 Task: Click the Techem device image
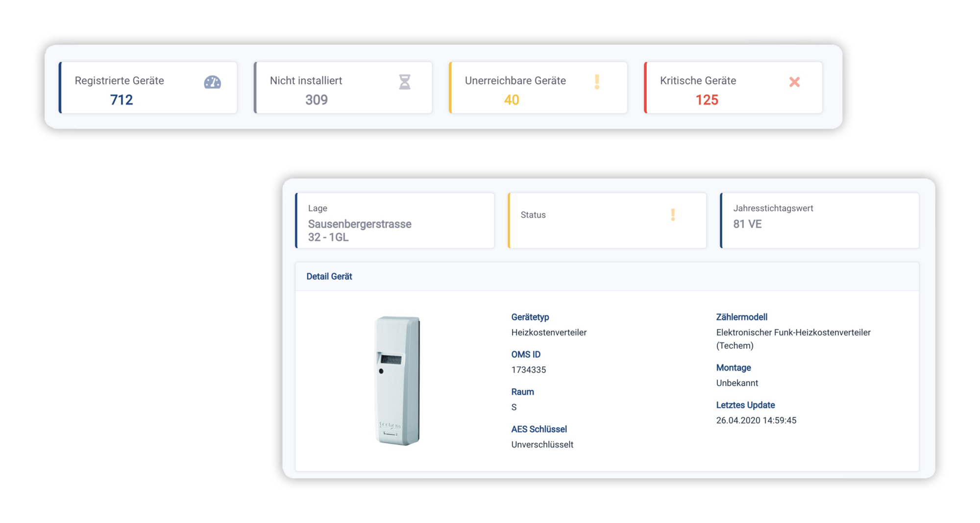pos(397,380)
